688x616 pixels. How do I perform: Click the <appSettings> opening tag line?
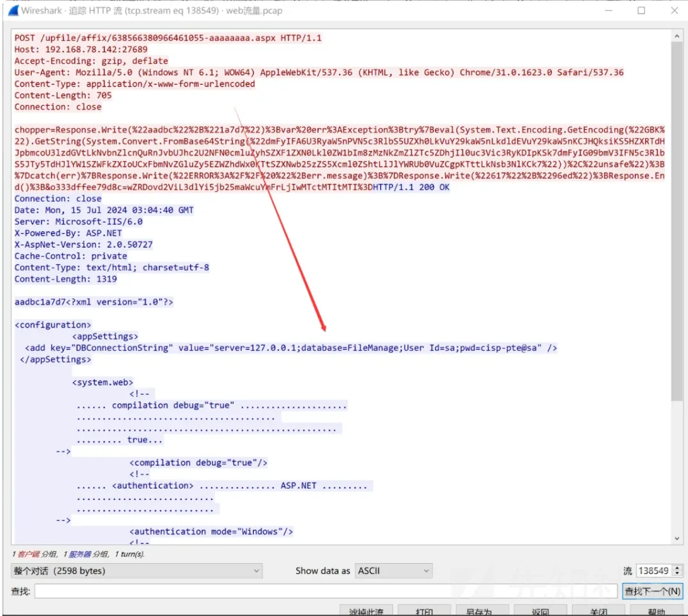[105, 336]
